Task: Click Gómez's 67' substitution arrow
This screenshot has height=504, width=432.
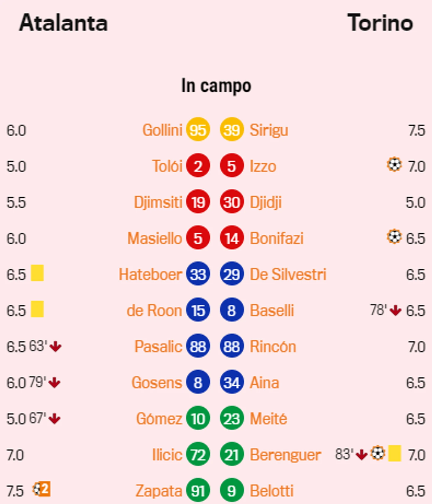Action: [54, 419]
